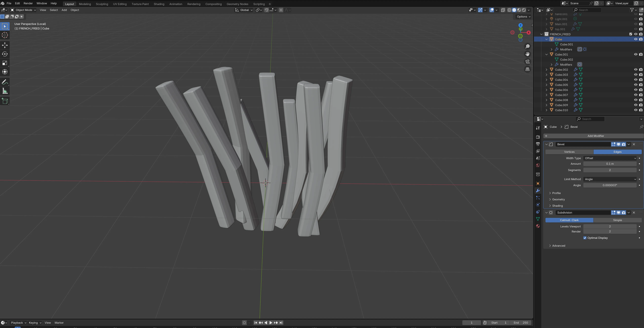Toggle Subdivision modifier render visibility

(623, 213)
